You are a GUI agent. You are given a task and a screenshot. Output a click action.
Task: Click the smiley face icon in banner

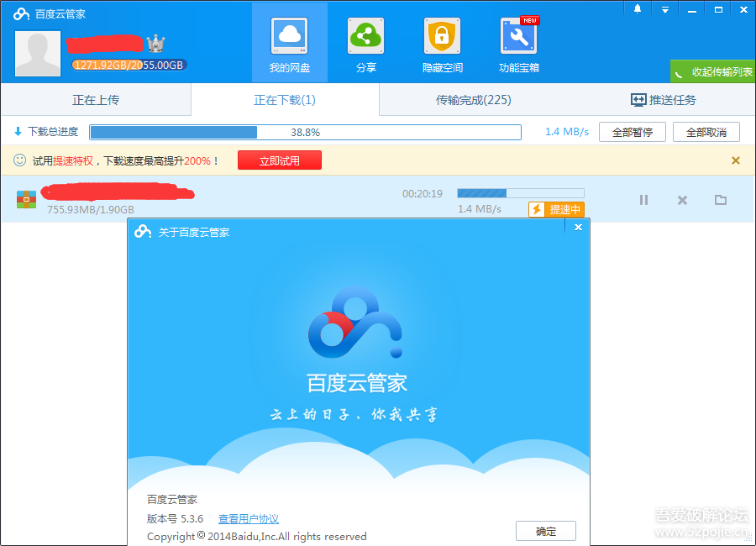coord(19,160)
